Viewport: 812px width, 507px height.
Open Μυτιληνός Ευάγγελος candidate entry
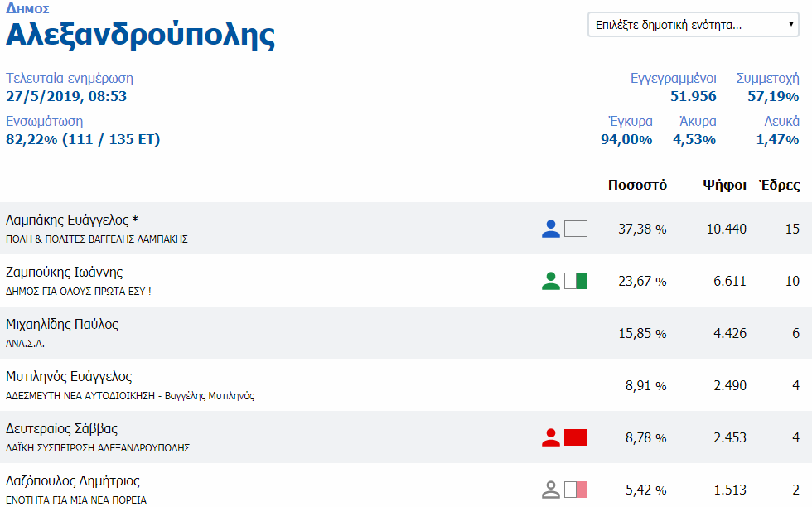[x=69, y=377]
